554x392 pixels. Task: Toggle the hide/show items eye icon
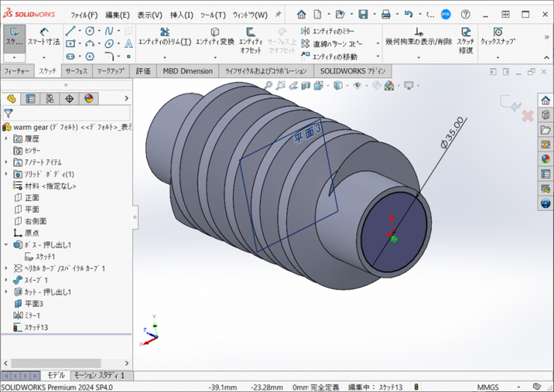pos(357,86)
